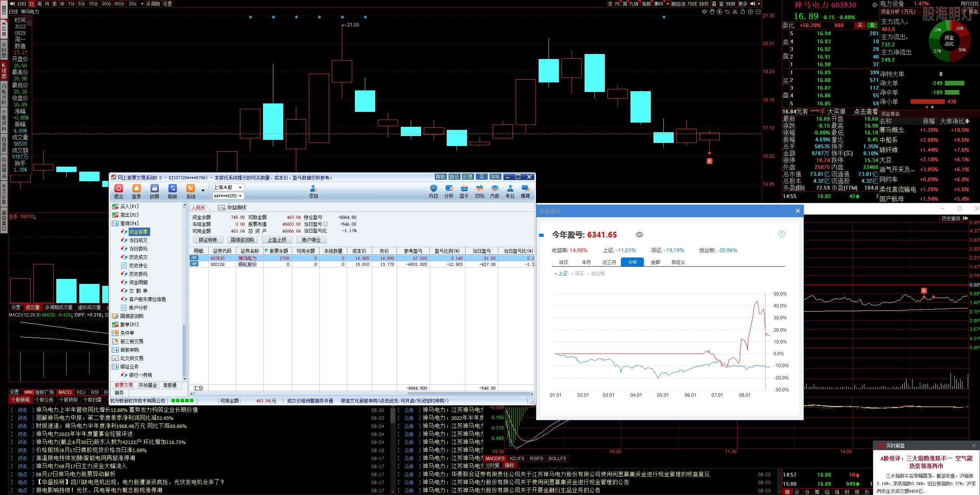Toggle the 深证 series in profit chart

coord(578,274)
